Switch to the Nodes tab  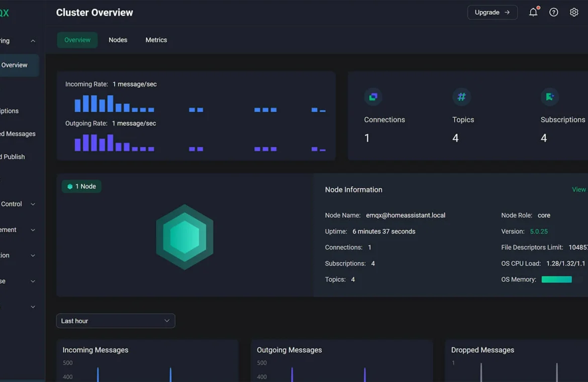coord(118,40)
